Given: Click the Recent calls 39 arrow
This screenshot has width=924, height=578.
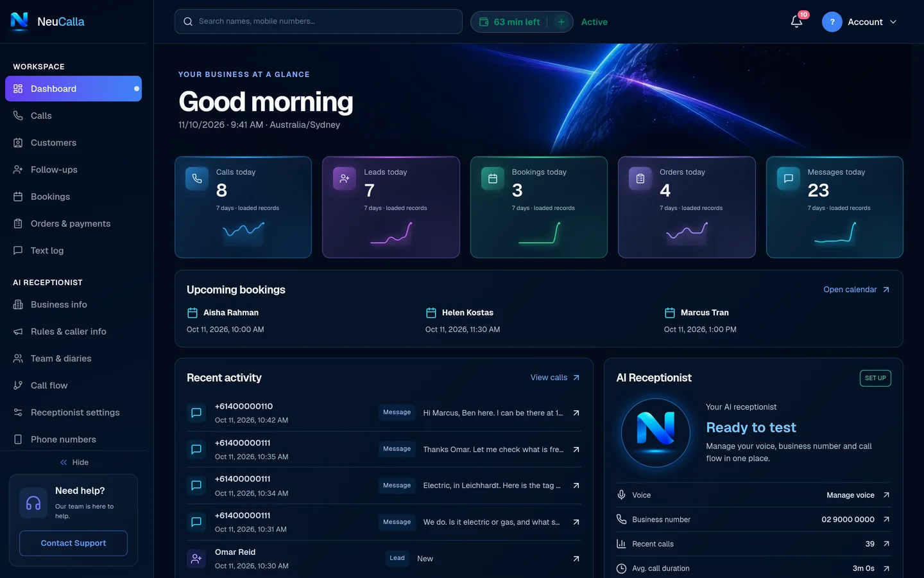Looking at the screenshot, I should pyautogui.click(x=886, y=544).
